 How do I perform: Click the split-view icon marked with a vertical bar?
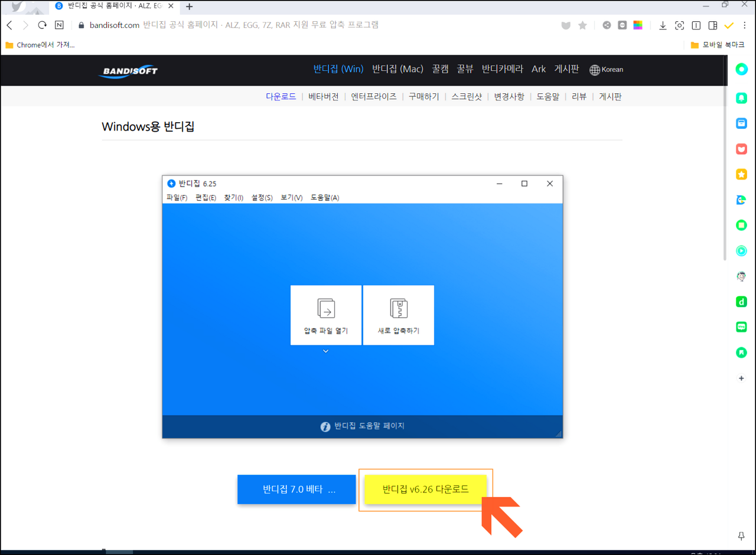tap(696, 25)
